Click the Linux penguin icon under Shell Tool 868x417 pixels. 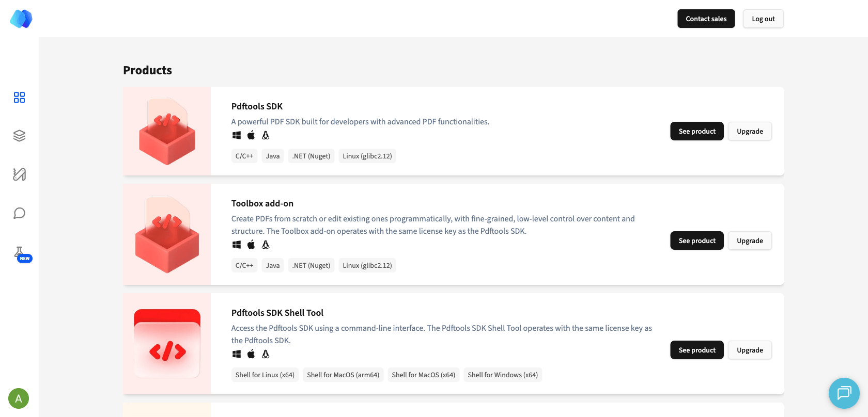pos(266,354)
